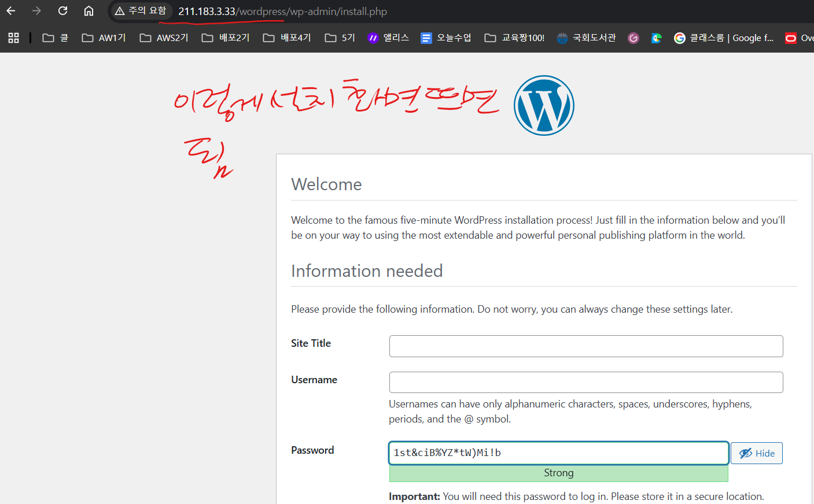Click the address bar URL

pos(282,12)
